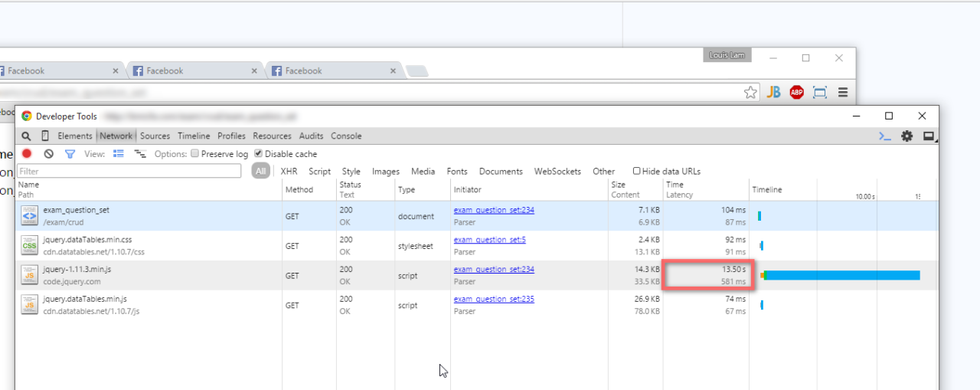Open DevTools settings gear icon

click(907, 136)
